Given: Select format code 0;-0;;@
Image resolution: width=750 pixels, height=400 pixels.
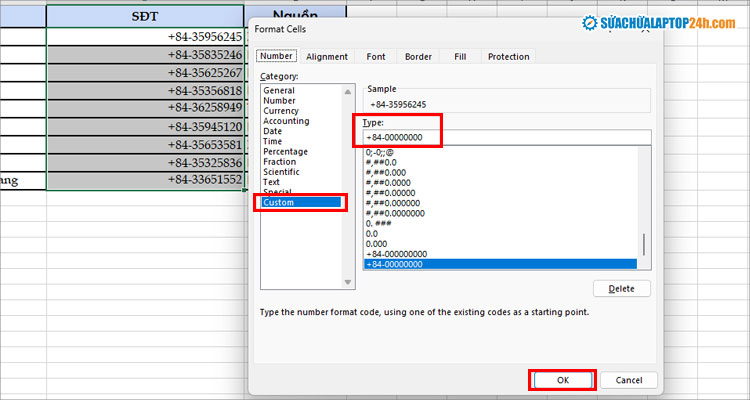Looking at the screenshot, I should click(x=380, y=152).
